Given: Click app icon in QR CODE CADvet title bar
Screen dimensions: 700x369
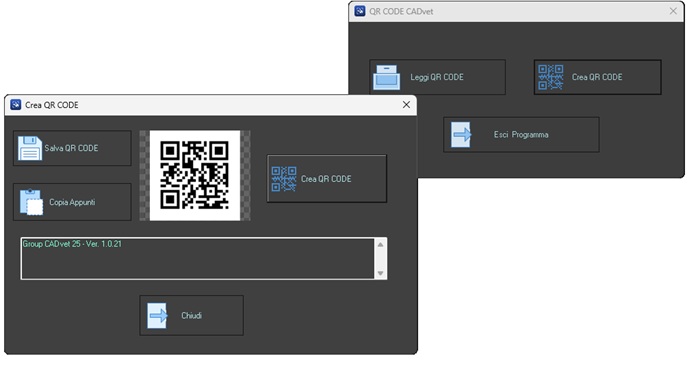Looking at the screenshot, I should point(360,11).
